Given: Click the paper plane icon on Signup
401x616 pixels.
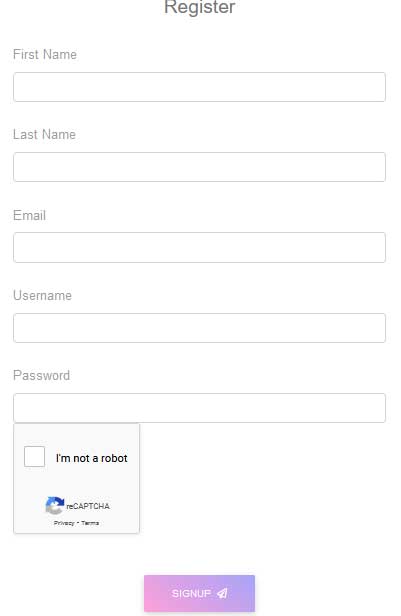Looking at the screenshot, I should tap(222, 593).
